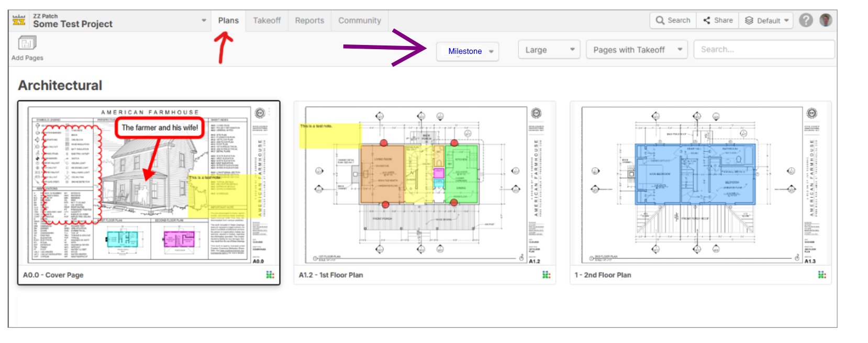Click the Share button
The image size is (868, 343).
[718, 20]
